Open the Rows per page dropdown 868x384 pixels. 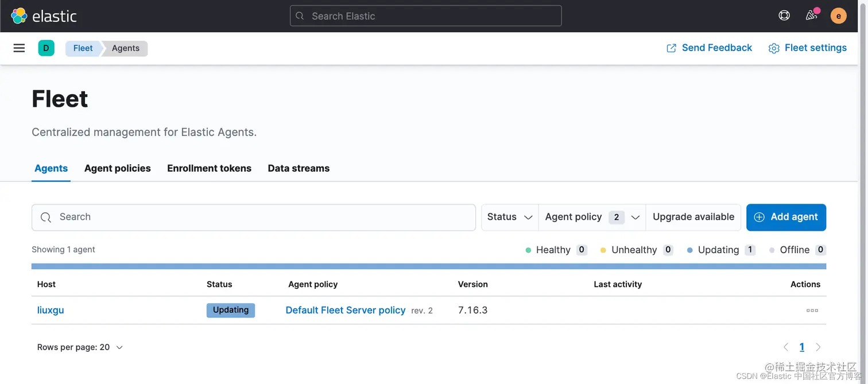[80, 347]
